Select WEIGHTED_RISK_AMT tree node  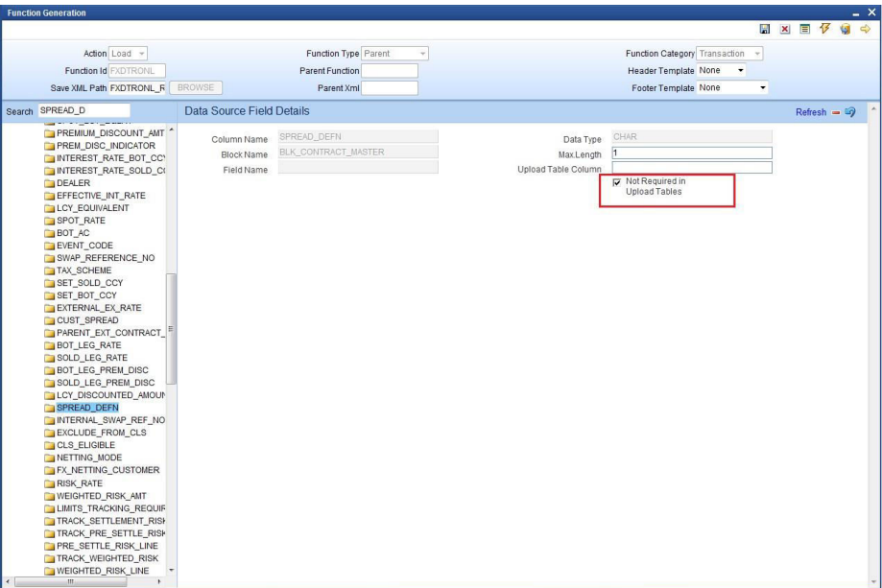pyautogui.click(x=101, y=496)
